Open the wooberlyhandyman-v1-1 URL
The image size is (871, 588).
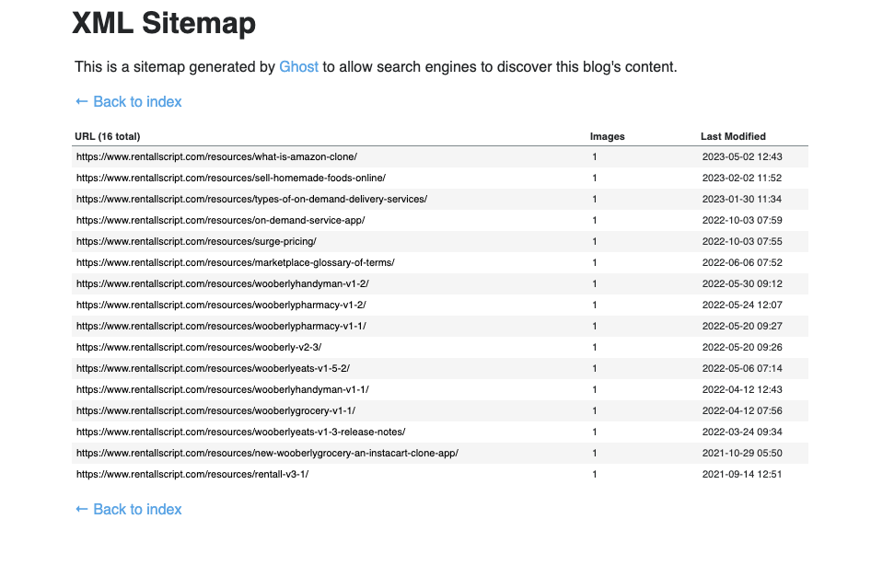222,388
